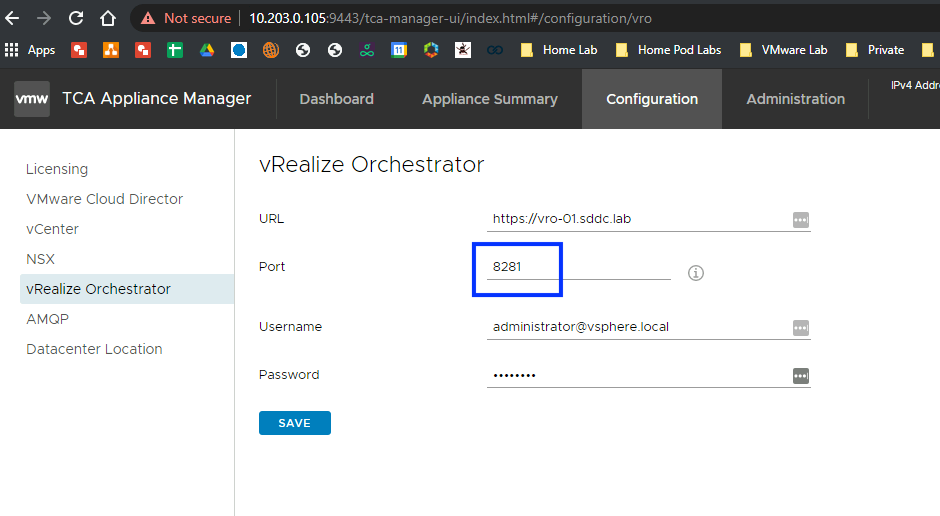The image size is (940, 516).
Task: Click the icon at end of Password field
Action: (x=800, y=376)
